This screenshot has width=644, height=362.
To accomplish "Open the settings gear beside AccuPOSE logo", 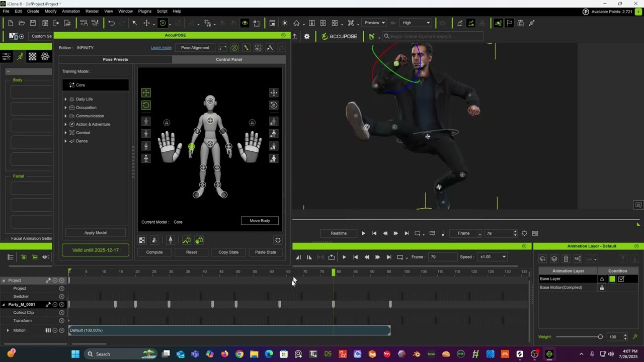I will 307,36.
